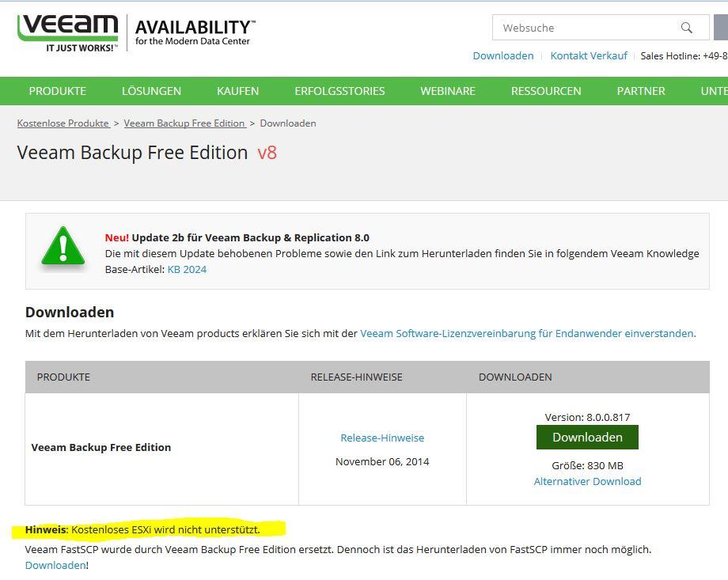Click the PRODUKTE table column header
Viewport: 728px width, 580px height.
coord(63,377)
